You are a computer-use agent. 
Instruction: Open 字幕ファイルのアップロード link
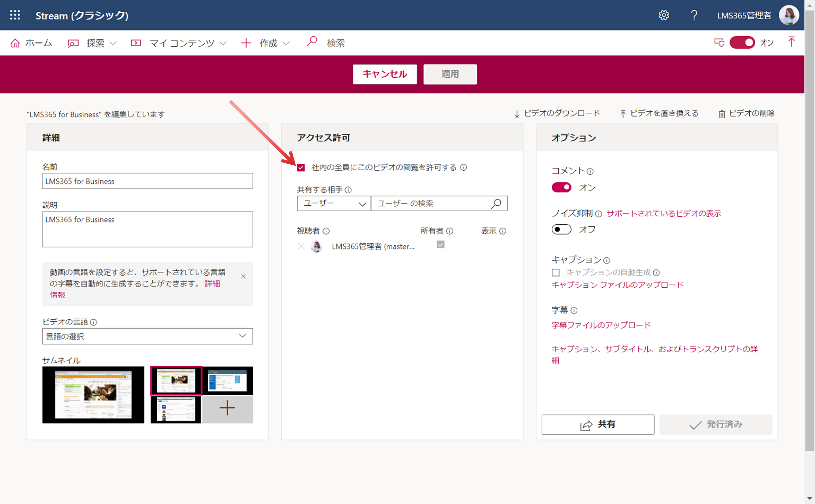pos(601,325)
